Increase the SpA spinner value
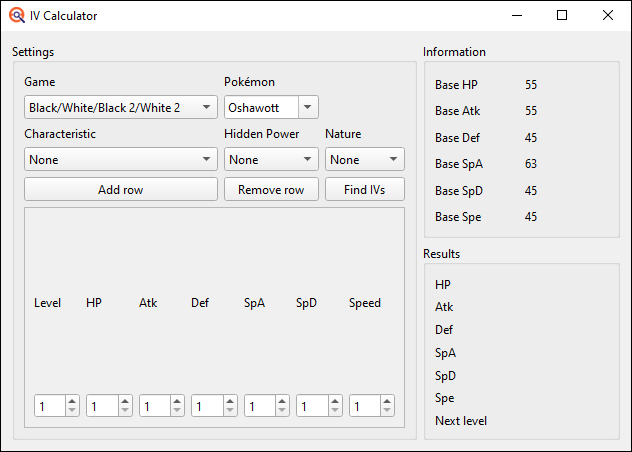Image resolution: width=632 pixels, height=452 pixels. coord(282,401)
